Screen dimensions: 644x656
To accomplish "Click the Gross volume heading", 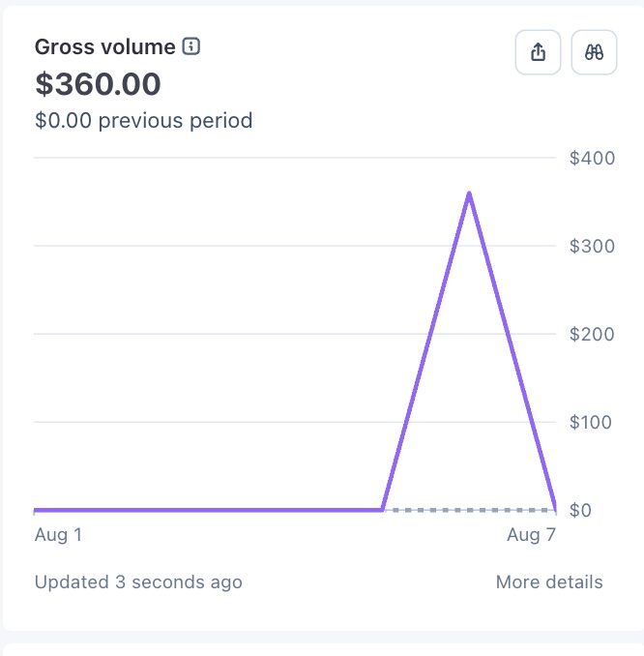I will point(105,46).
